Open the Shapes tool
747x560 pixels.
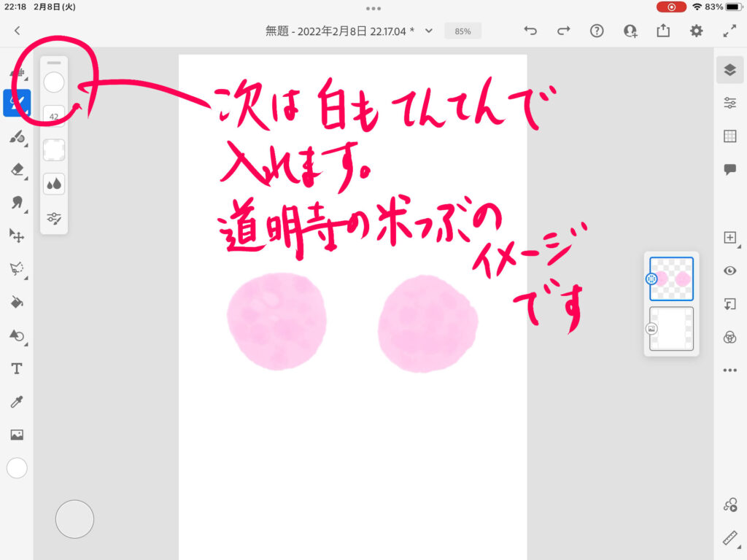[17, 335]
